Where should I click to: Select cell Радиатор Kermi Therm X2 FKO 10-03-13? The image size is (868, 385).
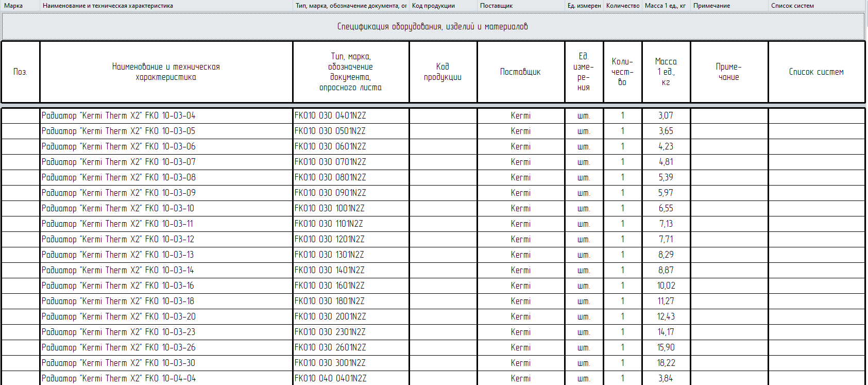click(x=166, y=255)
